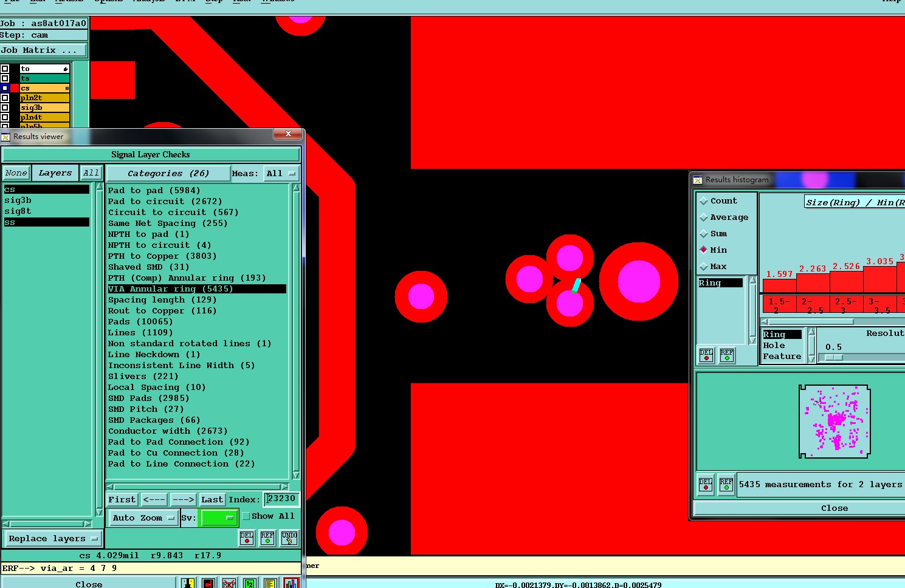Select the Sum radio option
The height and width of the screenshot is (588, 905).
[704, 233]
